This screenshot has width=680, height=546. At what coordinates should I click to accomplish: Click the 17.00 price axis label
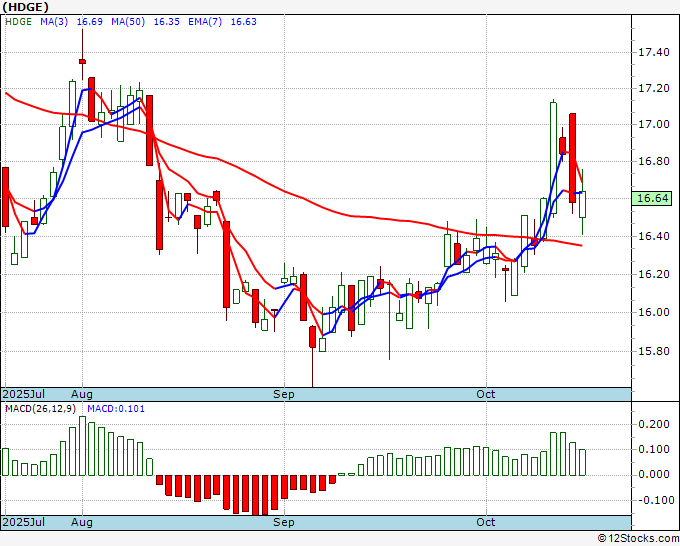(654, 124)
